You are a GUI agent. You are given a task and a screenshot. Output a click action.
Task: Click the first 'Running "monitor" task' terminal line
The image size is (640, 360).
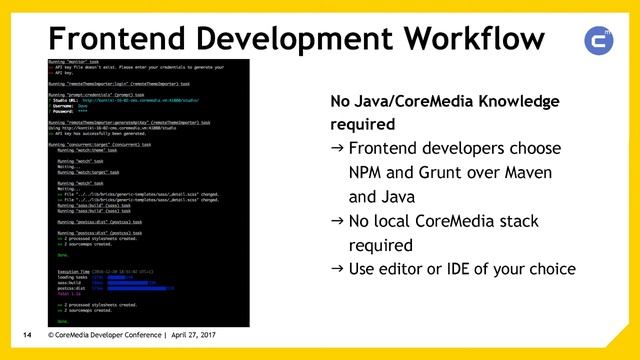click(x=73, y=62)
